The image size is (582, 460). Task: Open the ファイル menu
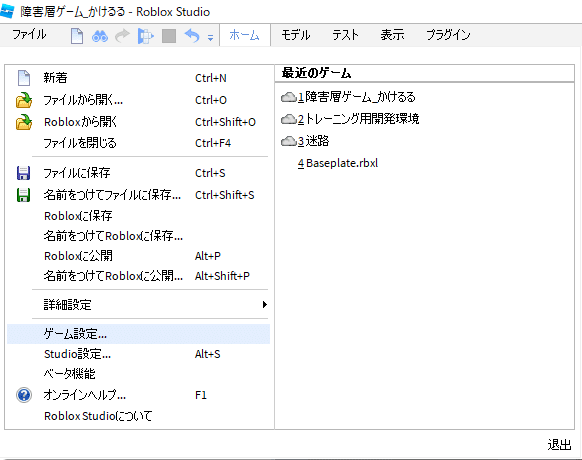(29, 35)
